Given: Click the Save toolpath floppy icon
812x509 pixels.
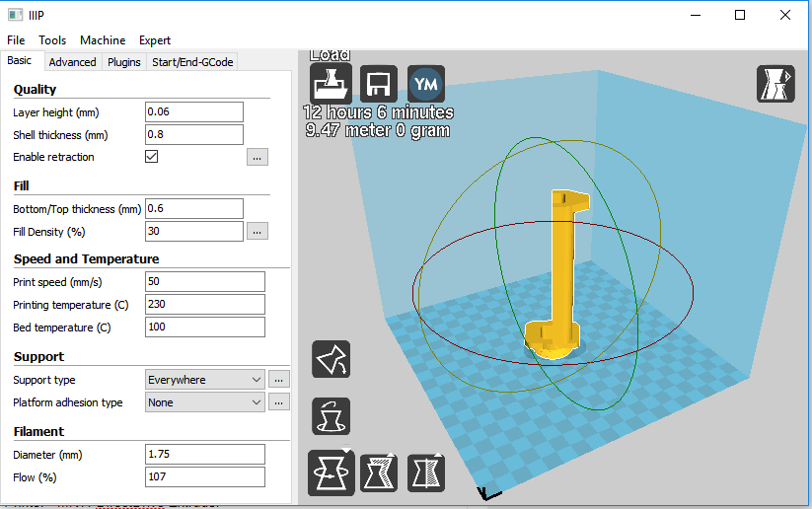Looking at the screenshot, I should (x=379, y=84).
